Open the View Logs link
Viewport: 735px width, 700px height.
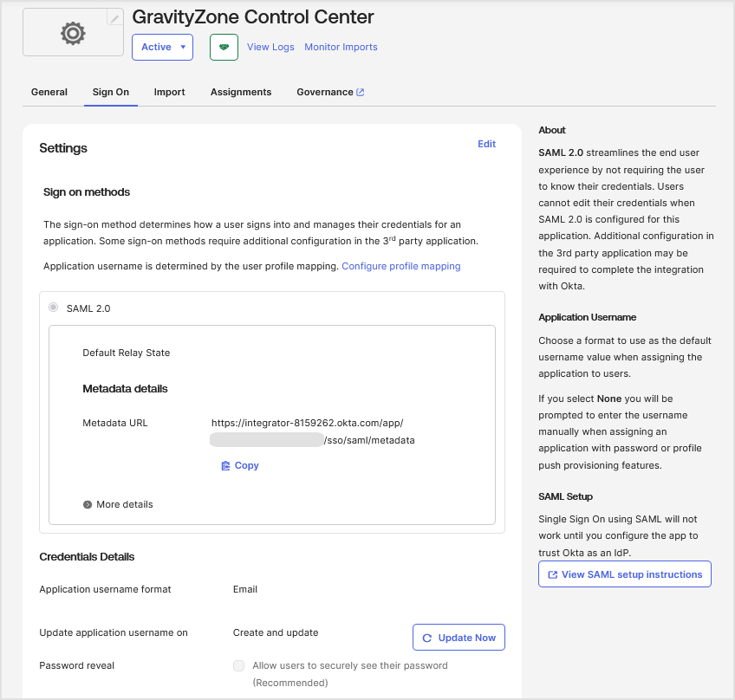(x=270, y=47)
